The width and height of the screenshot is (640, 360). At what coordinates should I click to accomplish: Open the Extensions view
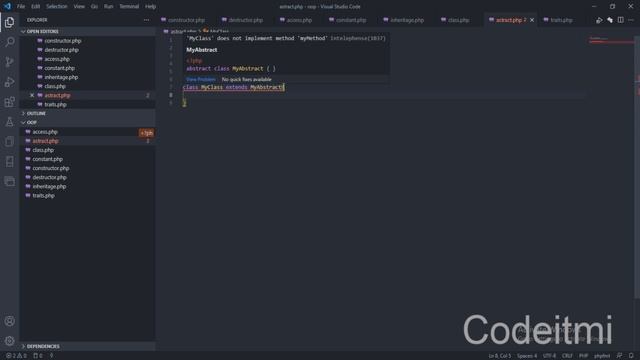coord(9,102)
